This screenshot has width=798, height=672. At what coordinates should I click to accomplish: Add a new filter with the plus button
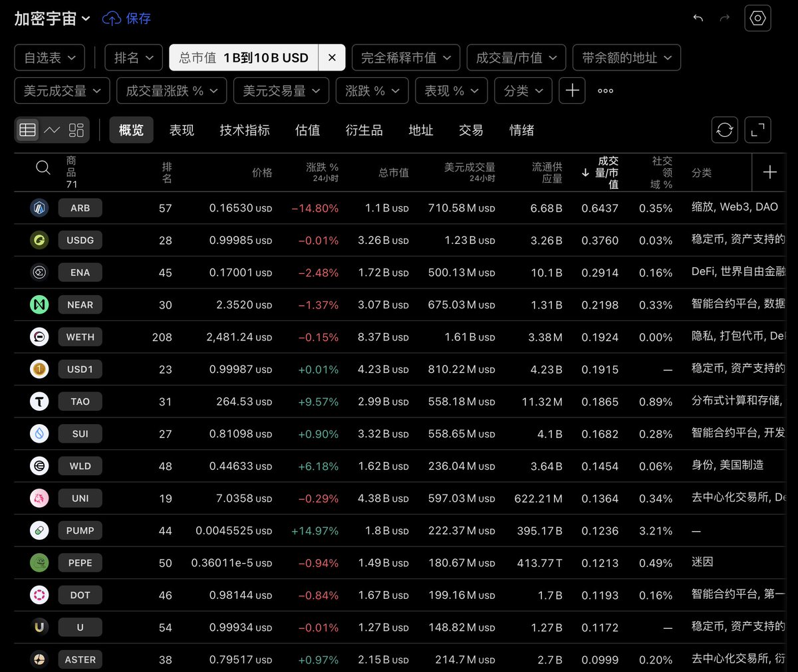pyautogui.click(x=573, y=90)
